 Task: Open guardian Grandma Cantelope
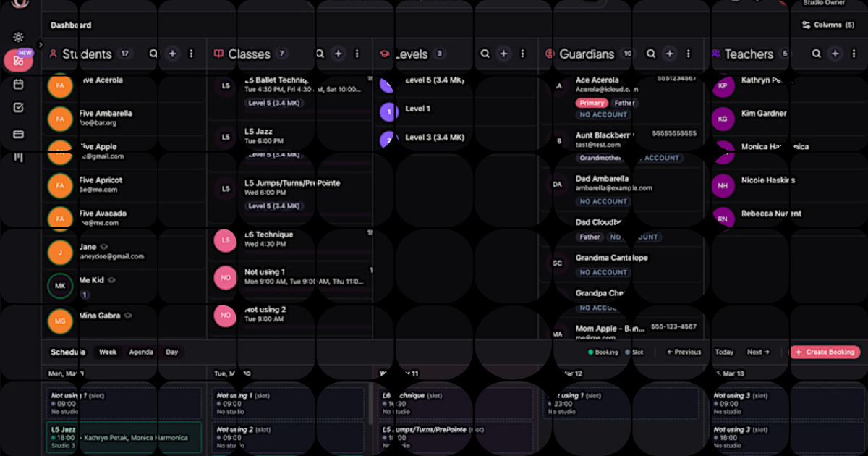tap(622, 264)
